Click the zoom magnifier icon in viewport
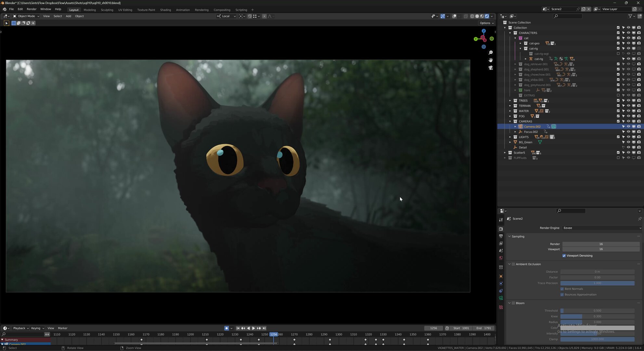Viewport: 644px width, 351px height. pyautogui.click(x=491, y=53)
